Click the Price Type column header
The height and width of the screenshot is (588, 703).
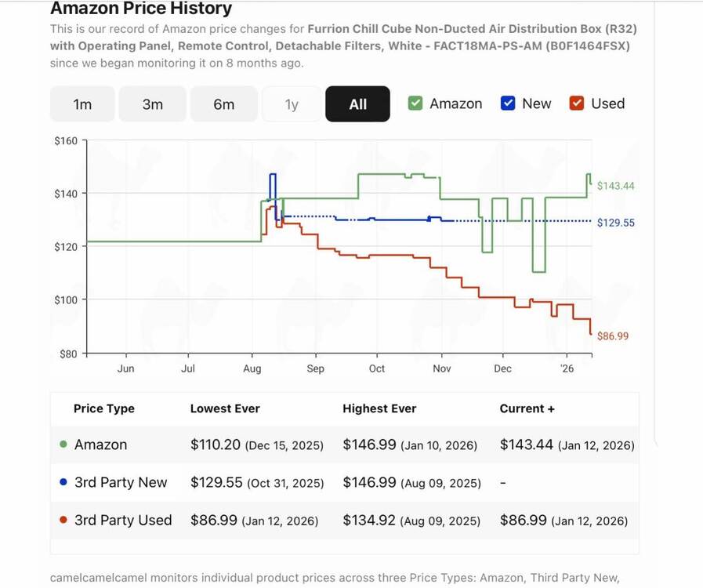pos(104,408)
